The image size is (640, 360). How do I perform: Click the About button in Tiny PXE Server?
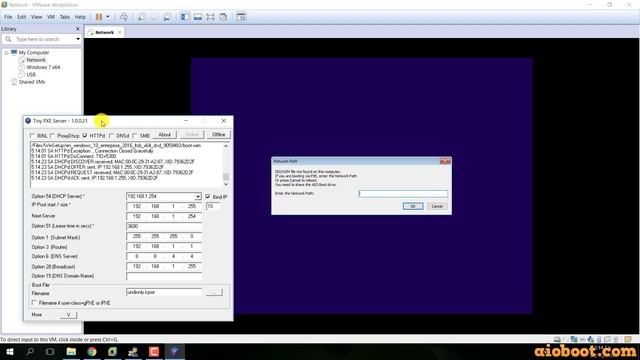[x=164, y=135]
